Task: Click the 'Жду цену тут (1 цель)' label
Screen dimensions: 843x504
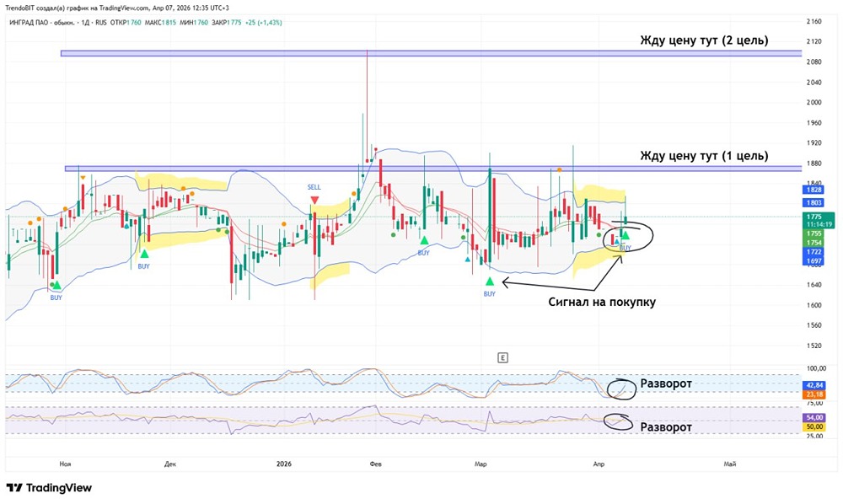Action: 704,156
